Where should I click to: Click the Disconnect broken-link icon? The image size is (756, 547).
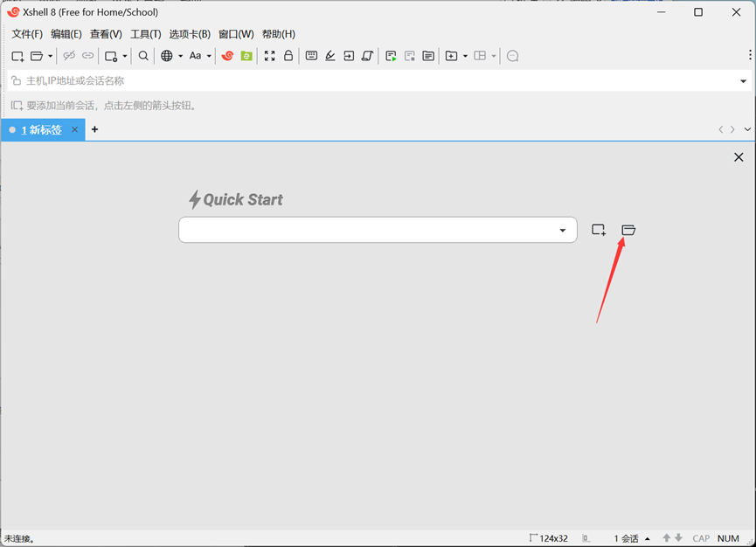click(x=69, y=55)
